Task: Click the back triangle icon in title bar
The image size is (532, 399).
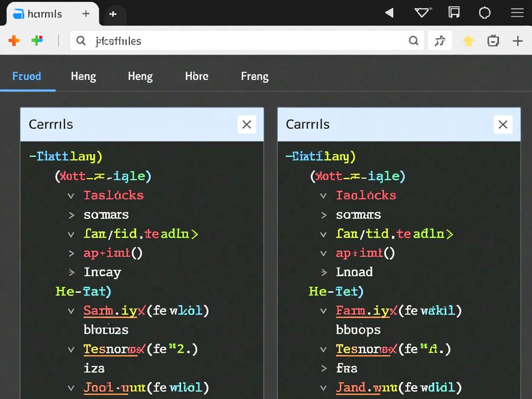Action: (x=389, y=13)
